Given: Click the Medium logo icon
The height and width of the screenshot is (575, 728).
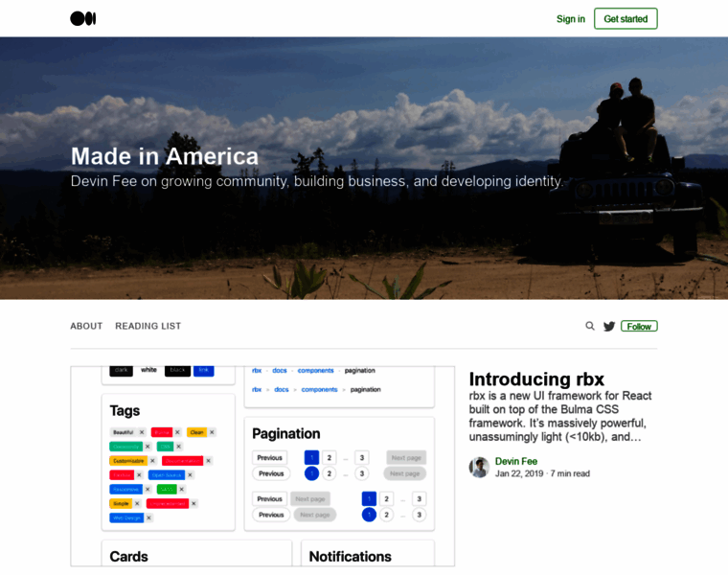Looking at the screenshot, I should (x=83, y=18).
